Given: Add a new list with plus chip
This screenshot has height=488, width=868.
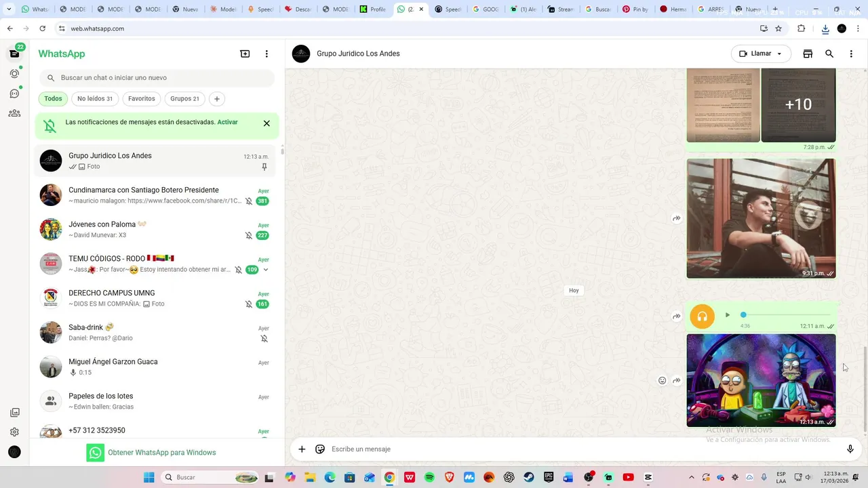Looking at the screenshot, I should (217, 99).
